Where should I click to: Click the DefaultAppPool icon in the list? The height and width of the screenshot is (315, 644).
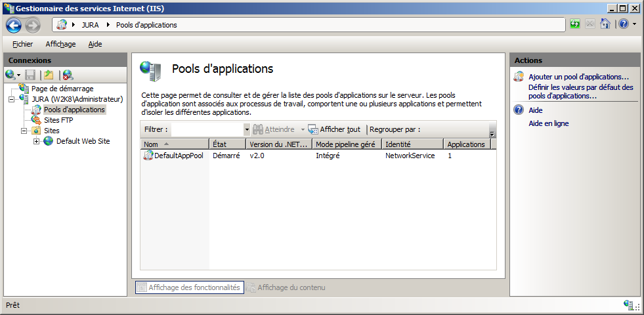tap(148, 156)
